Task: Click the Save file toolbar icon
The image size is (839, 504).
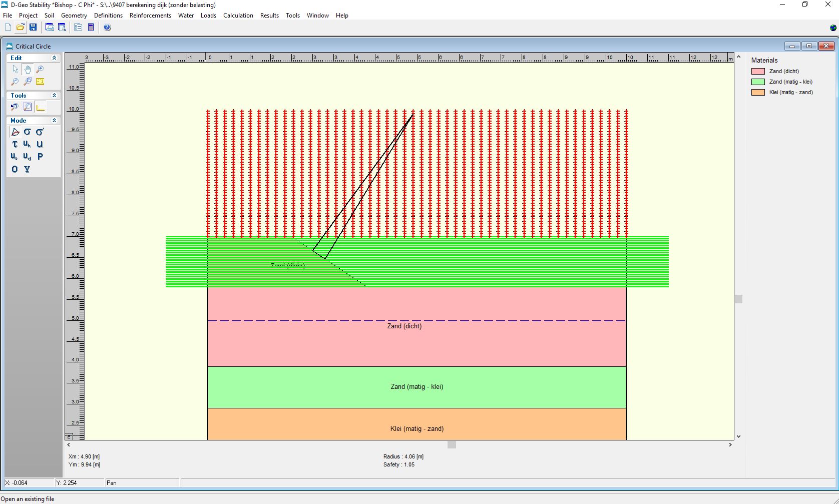Action: click(33, 28)
